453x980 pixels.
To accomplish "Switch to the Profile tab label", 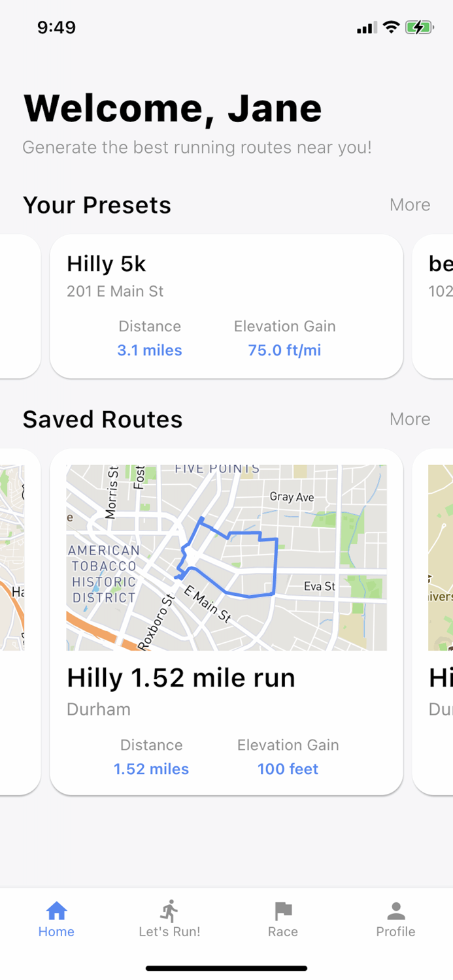I will 395,932.
